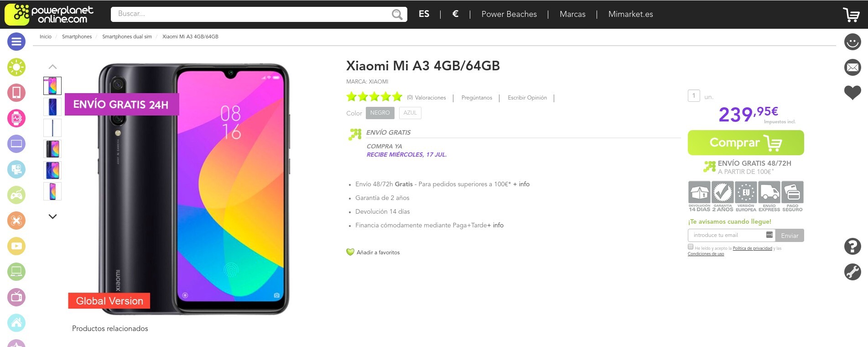The image size is (868, 347).
Task: Select the AZUL color option
Action: pos(410,113)
